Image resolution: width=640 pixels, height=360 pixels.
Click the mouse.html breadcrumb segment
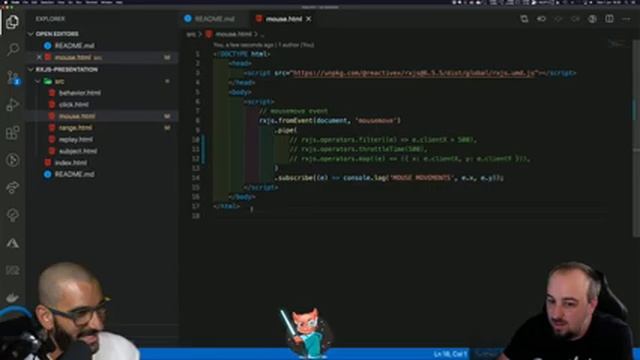tap(233, 34)
